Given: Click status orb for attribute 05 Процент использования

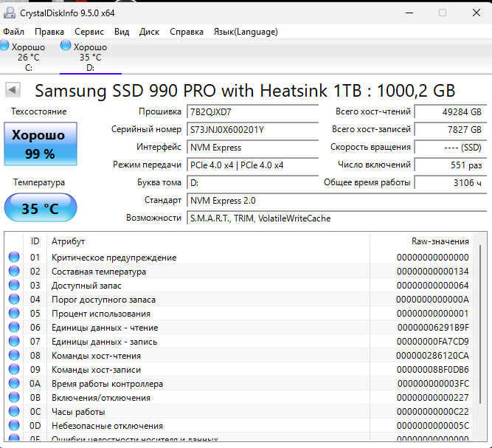Looking at the screenshot, I should click(x=14, y=314).
